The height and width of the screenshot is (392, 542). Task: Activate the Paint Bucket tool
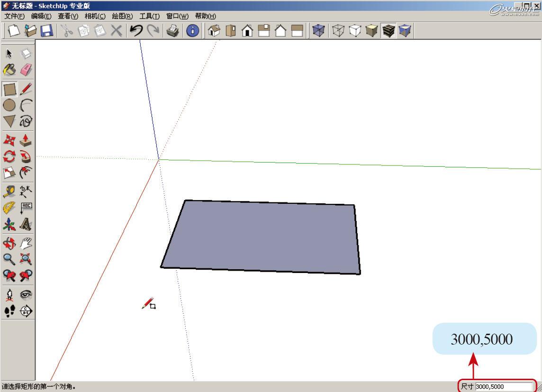pyautogui.click(x=9, y=70)
